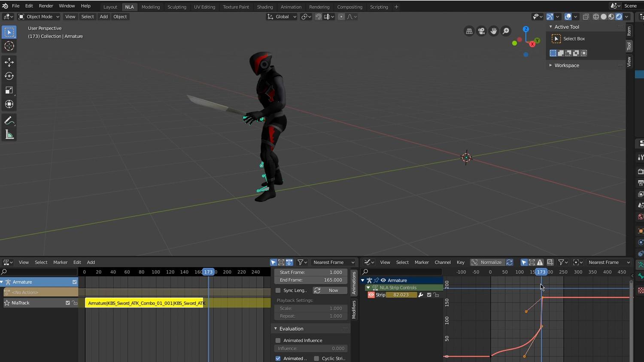Select the Cursor tool in the toolbar
Screen dimensions: 644x362
[9, 46]
